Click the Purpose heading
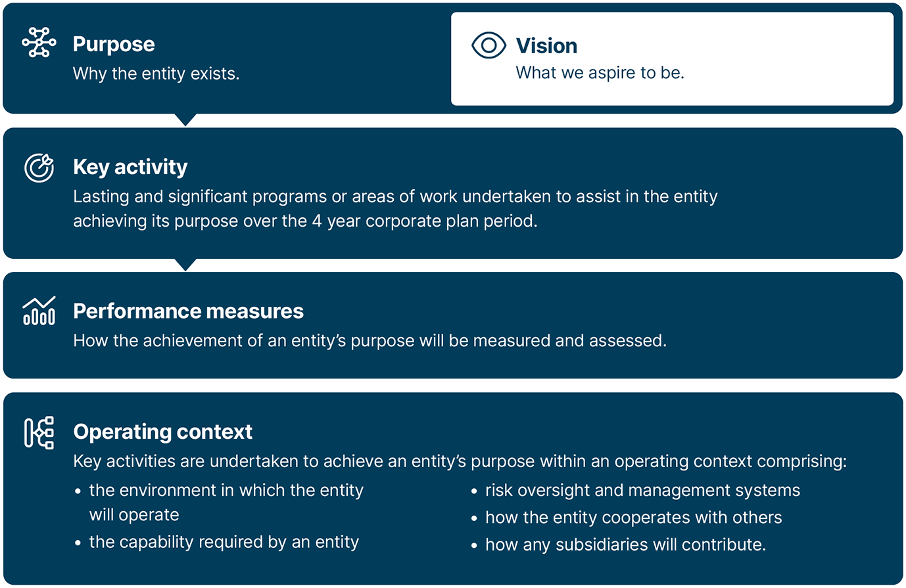The width and height of the screenshot is (906, 588). point(114,44)
